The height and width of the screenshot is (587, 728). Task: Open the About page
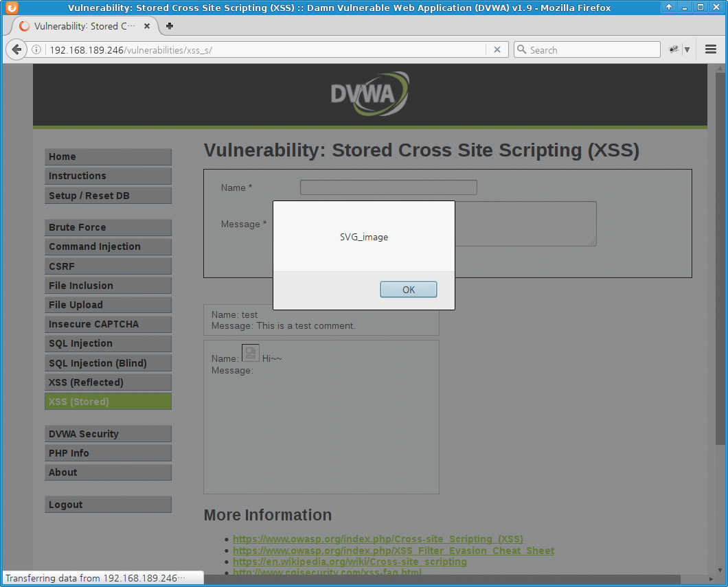click(x=109, y=472)
